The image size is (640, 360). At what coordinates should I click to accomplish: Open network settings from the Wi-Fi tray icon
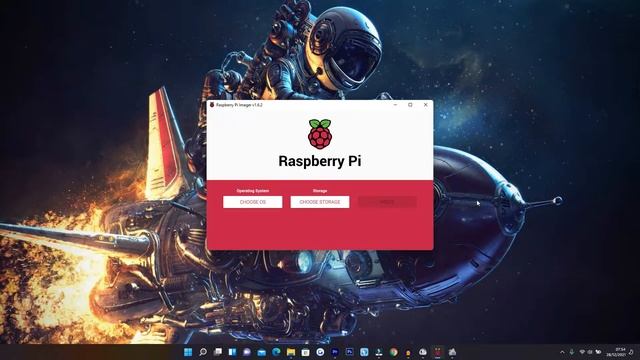[582, 352]
